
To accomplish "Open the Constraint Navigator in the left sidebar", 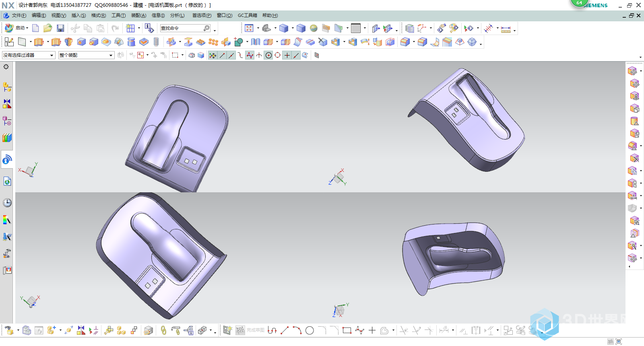I will [7, 103].
